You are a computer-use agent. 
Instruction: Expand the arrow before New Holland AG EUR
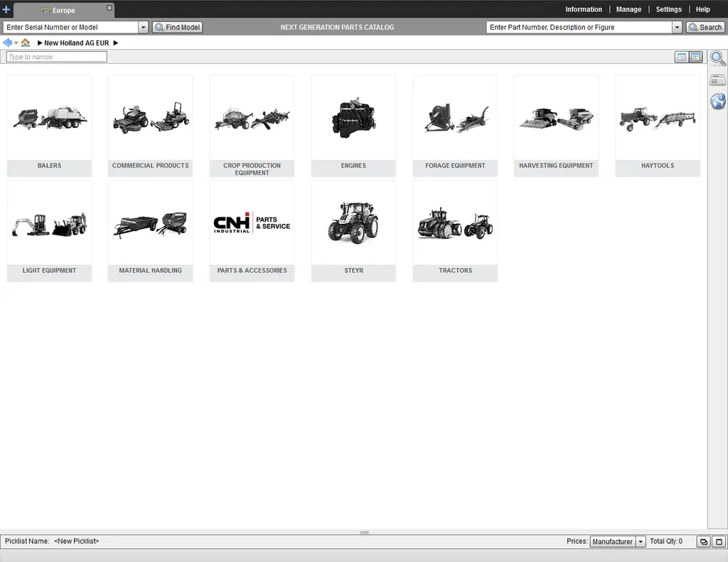[40, 43]
